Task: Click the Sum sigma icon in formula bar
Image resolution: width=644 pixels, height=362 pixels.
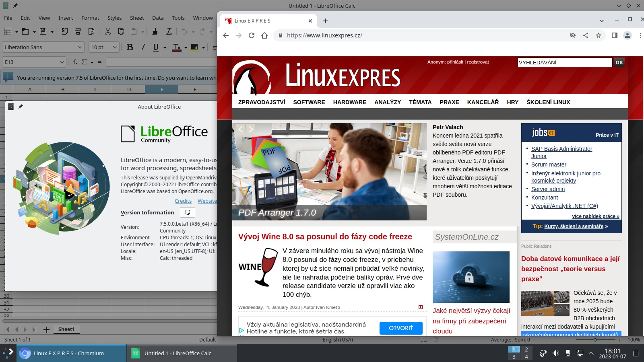Action: point(85,62)
